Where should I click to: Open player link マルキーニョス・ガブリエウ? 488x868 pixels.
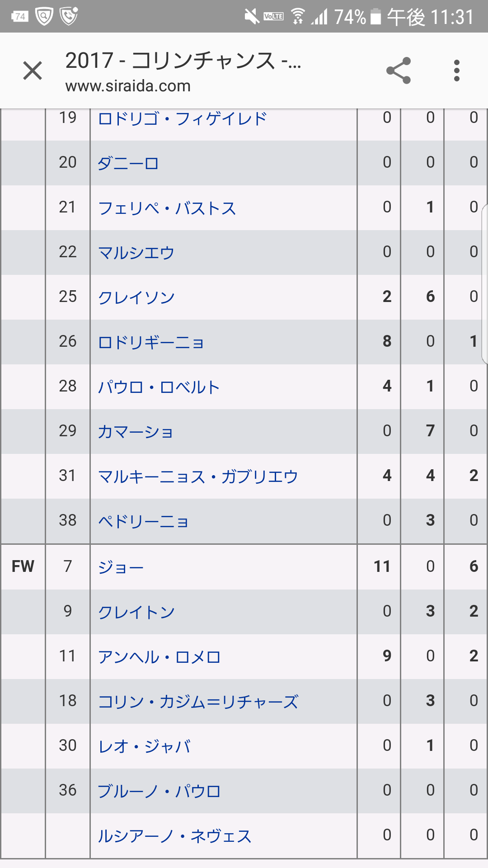198,477
